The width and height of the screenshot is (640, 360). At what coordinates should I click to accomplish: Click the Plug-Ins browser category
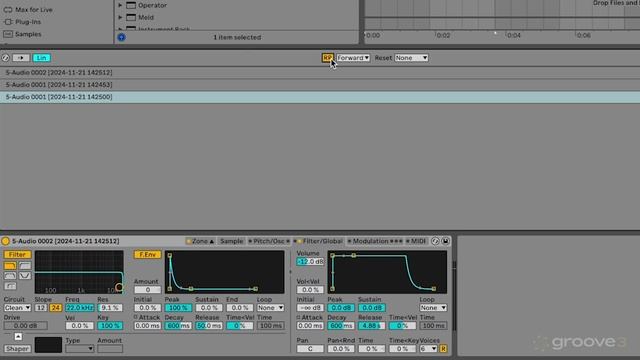[28, 22]
